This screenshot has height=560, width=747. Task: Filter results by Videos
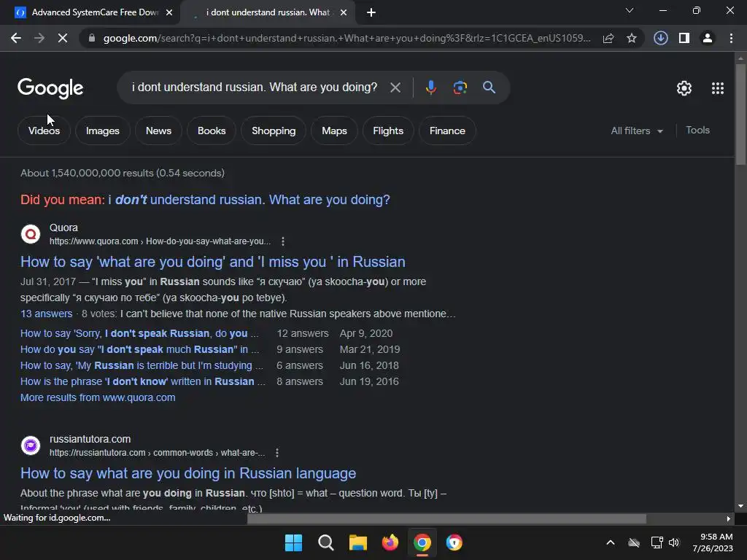44,131
